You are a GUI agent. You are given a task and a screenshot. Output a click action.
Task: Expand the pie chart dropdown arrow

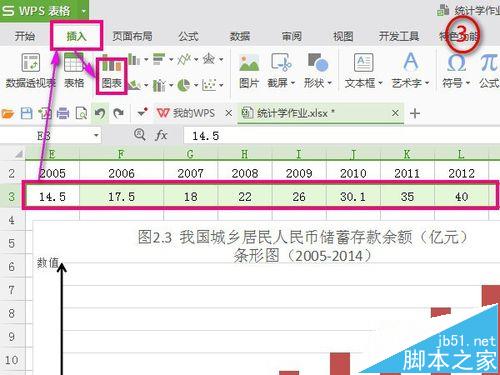pyautogui.click(x=196, y=86)
